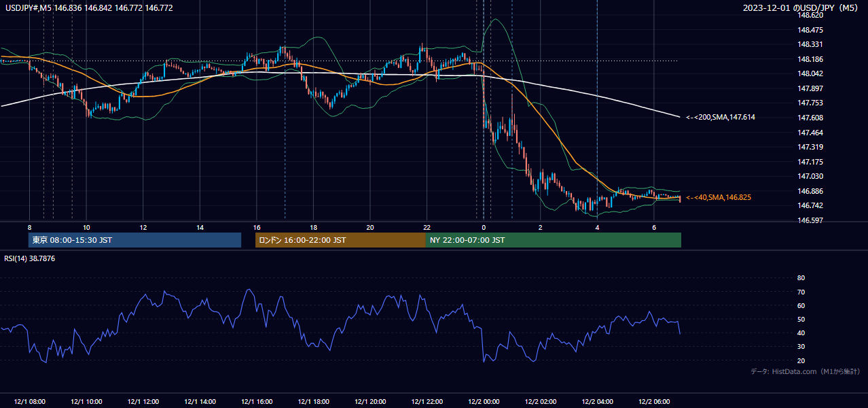
Task: Select the ロンドン 16:00-22:00 JST session bar
Action: click(340, 240)
